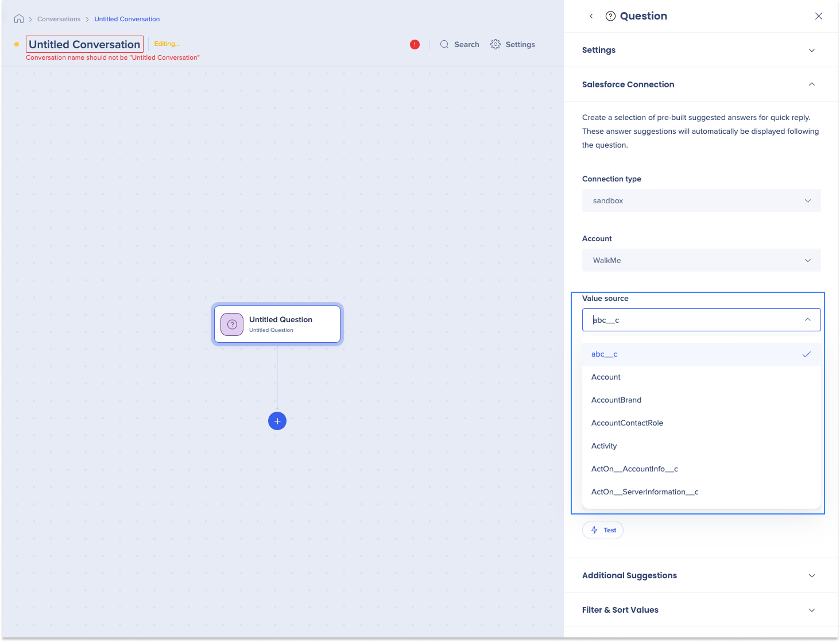The image size is (840, 642).
Task: Open the Connection type dropdown
Action: click(701, 200)
